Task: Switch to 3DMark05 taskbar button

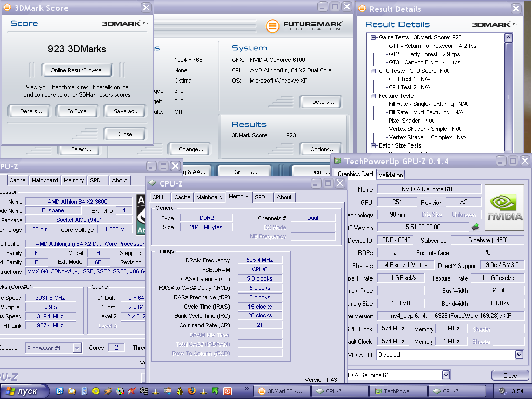Action: (282, 391)
